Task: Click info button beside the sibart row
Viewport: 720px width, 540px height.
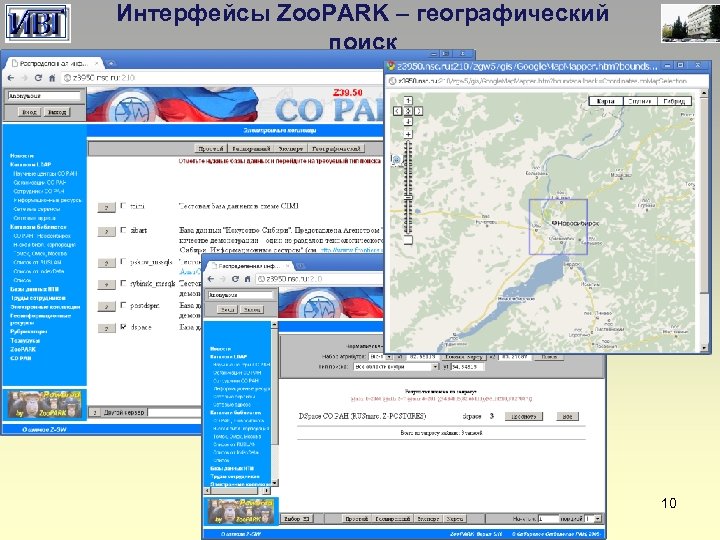Action: (107, 231)
